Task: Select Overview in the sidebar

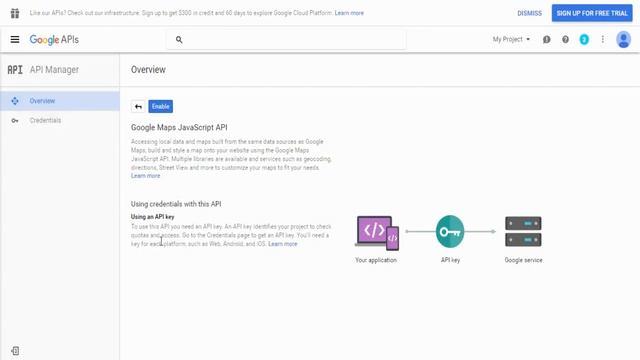Action: [x=60, y=101]
